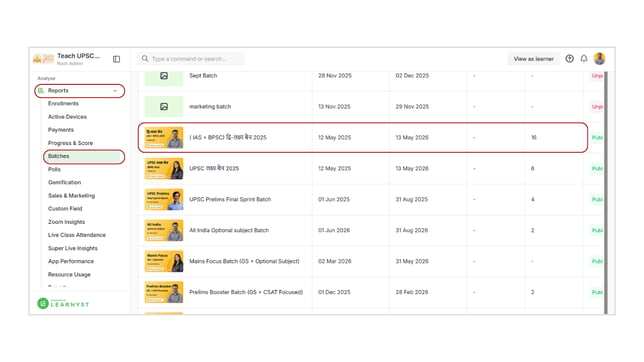Open Prelims Booster Batch (GS + CSAT Focused)
Viewport: 644px width, 362px height.
point(246,292)
